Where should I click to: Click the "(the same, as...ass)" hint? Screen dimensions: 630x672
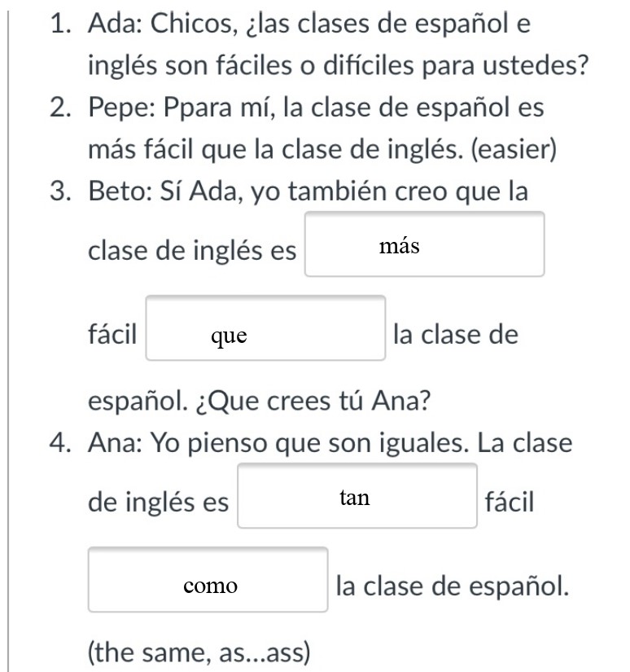tap(199, 652)
